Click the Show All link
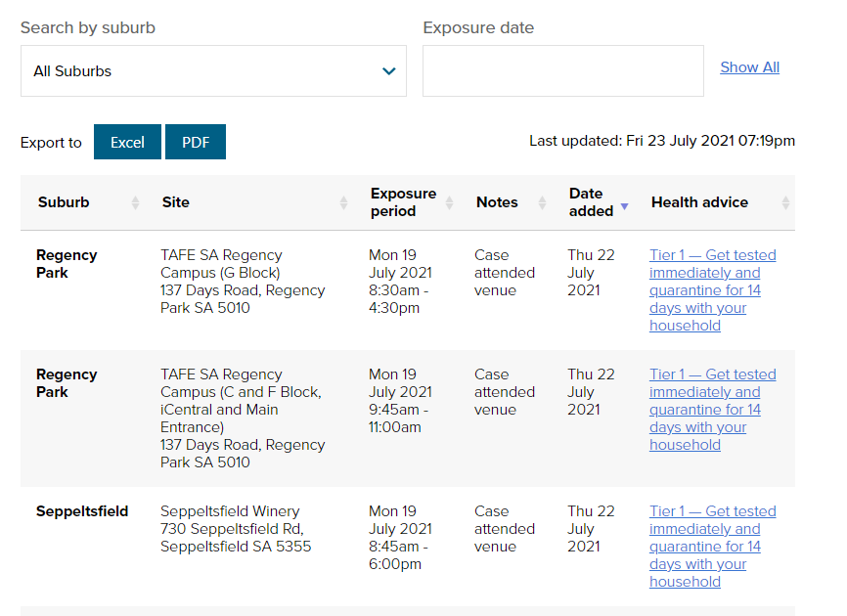Screen dimensions: 847x616 (x=749, y=66)
